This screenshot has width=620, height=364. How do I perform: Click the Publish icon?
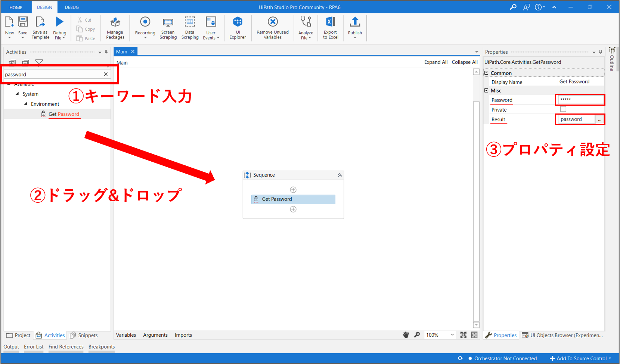click(355, 22)
